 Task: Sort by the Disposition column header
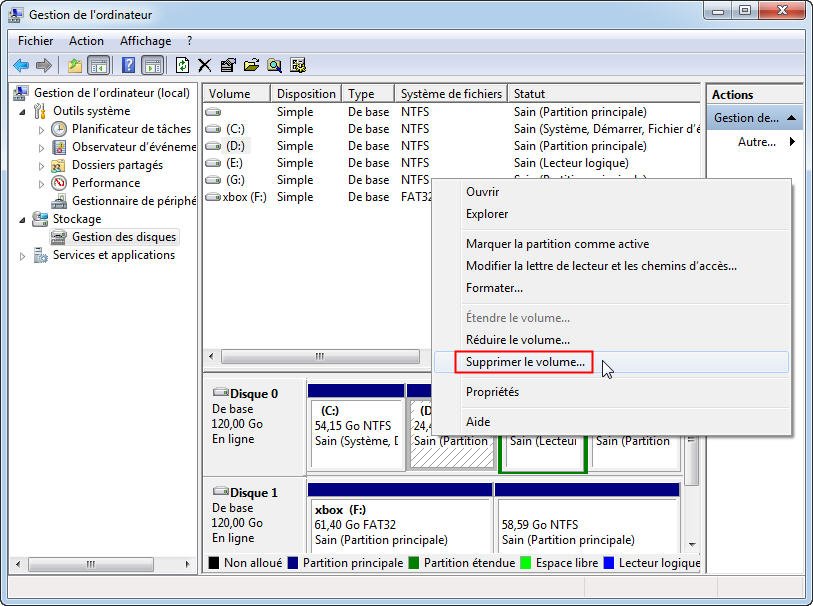coord(306,94)
